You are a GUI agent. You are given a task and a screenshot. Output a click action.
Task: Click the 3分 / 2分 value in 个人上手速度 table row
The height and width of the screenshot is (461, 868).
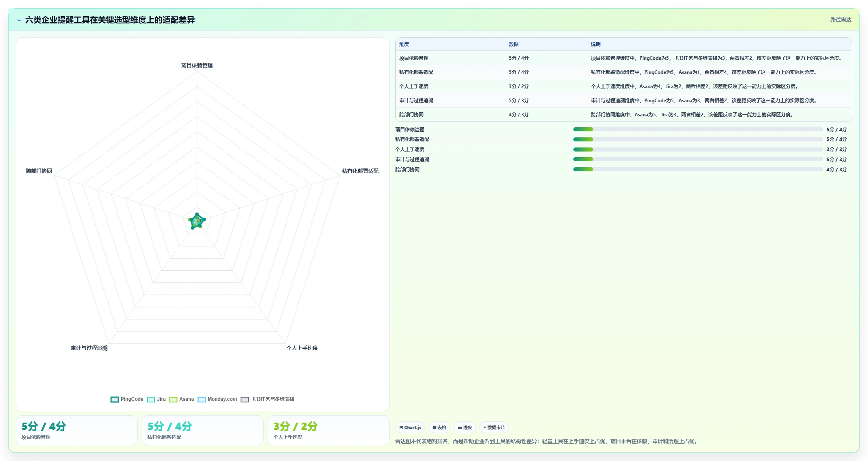[x=519, y=86]
